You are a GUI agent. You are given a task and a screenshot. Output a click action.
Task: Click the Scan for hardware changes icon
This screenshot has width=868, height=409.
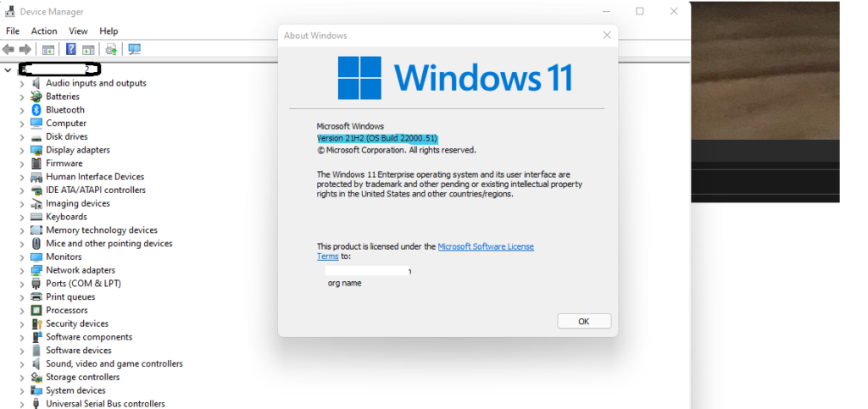tap(135, 49)
